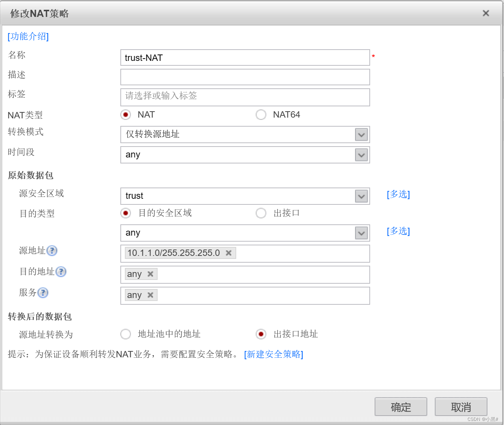Remove the 10.1.1.0/255.255.255.0 source address tag
Screen dimensions: 504x425
[x=228, y=253]
